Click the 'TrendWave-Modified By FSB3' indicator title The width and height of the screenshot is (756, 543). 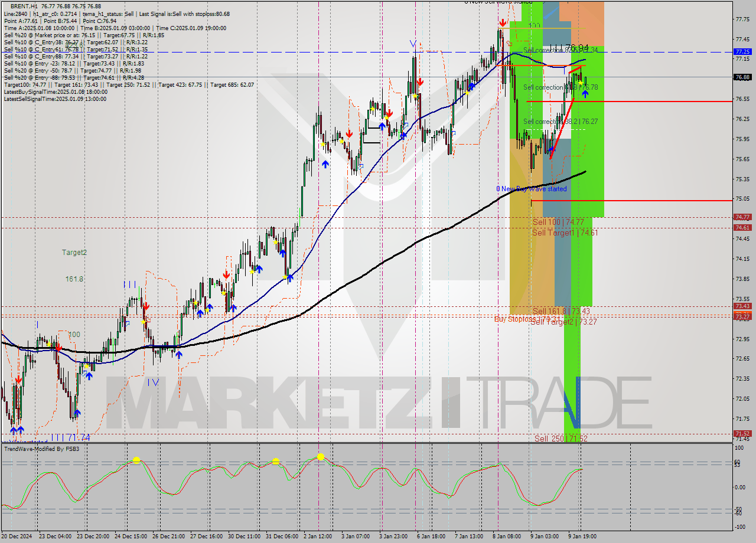[41, 449]
